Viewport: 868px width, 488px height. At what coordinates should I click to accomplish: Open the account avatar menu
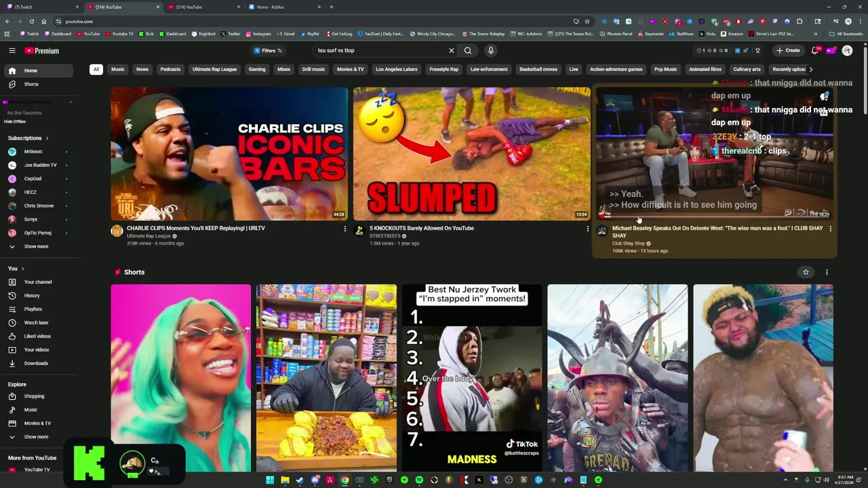tap(847, 51)
